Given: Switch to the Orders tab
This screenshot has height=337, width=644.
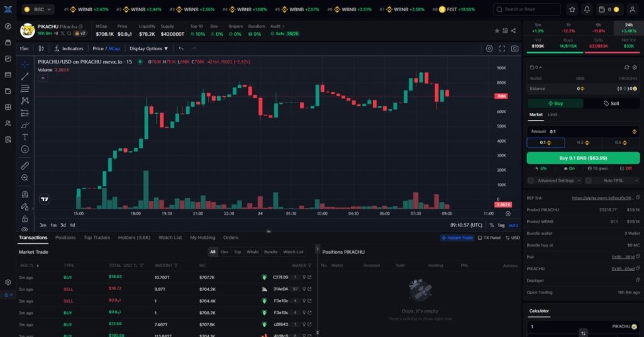Looking at the screenshot, I should (230, 238).
